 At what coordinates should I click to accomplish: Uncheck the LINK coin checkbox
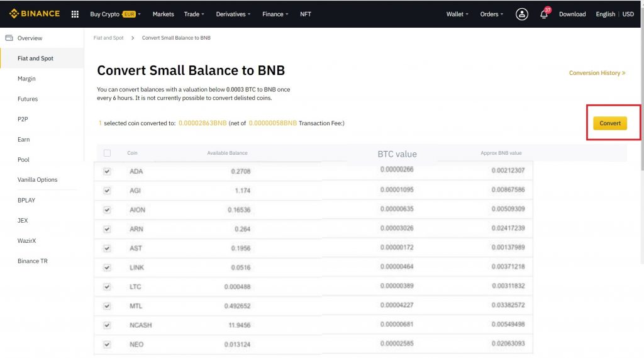(x=107, y=267)
